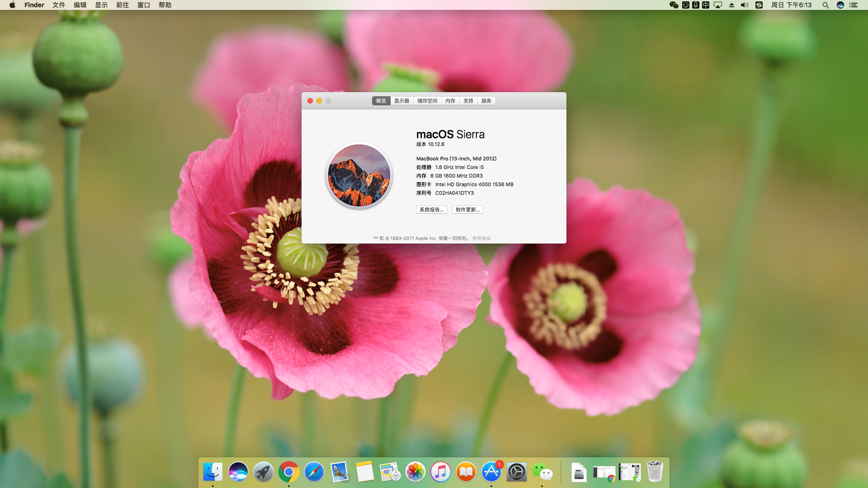This screenshot has width=868, height=488.
Task: Click the microphone menu bar icon
Action: pos(696,5)
